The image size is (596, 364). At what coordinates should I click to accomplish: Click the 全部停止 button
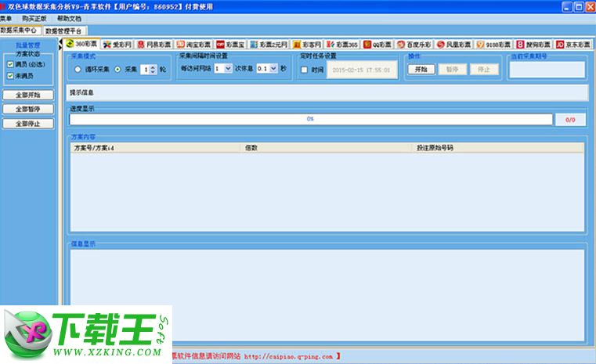[x=28, y=124]
